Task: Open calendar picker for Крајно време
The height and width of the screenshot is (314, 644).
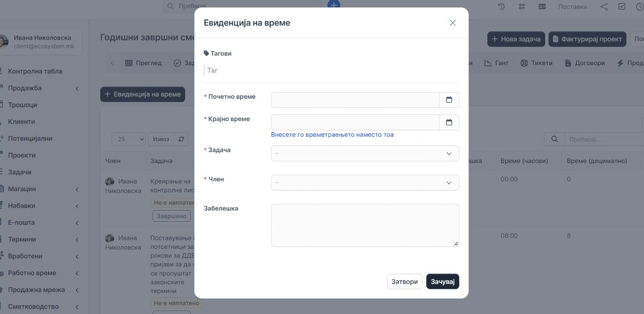Action: coord(449,122)
